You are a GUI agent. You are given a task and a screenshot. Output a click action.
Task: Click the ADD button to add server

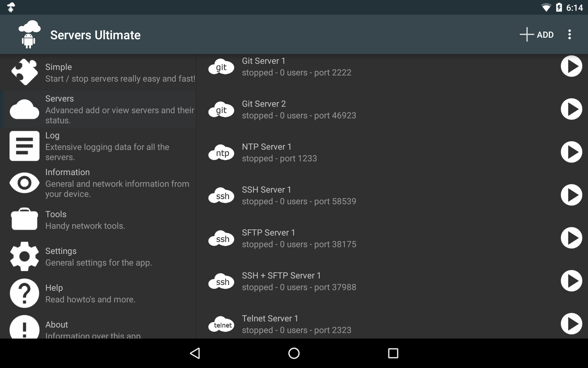pyautogui.click(x=537, y=34)
